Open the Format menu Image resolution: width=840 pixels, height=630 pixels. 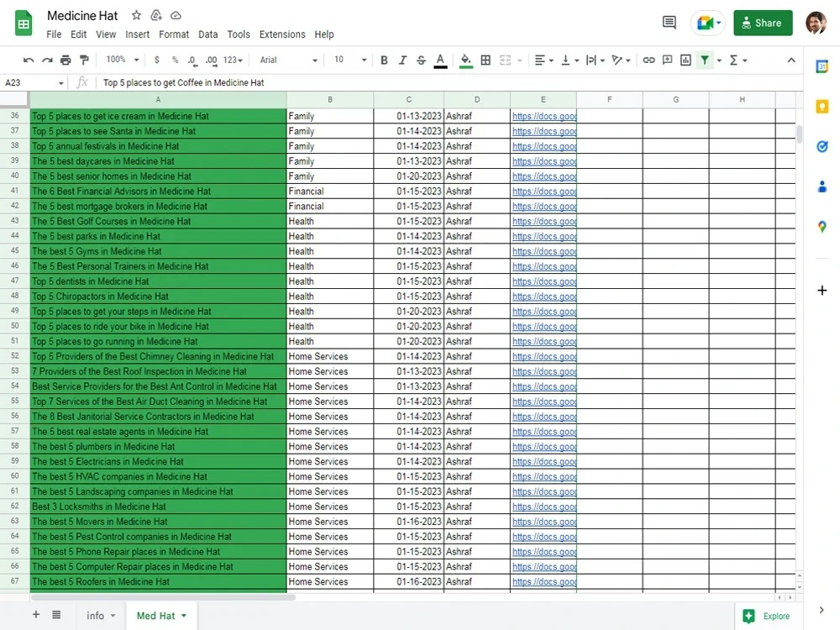pos(174,34)
